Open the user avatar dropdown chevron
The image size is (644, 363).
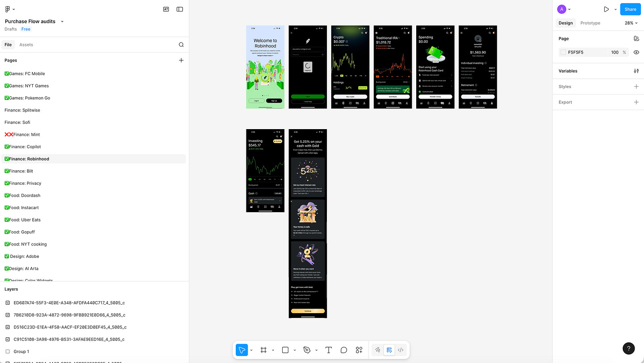[x=569, y=9]
